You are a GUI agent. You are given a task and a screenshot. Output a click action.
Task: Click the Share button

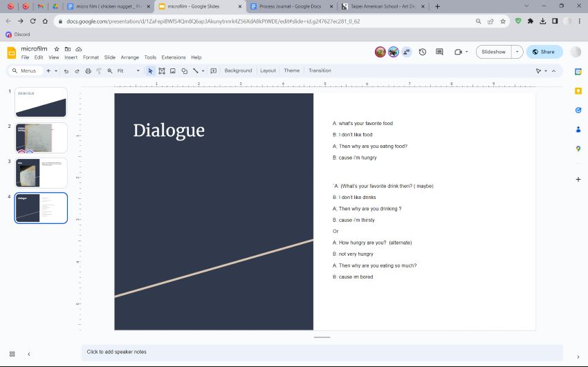544,52
